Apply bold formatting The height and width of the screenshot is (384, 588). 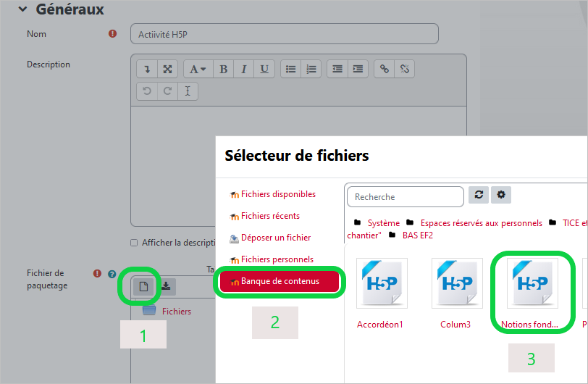(224, 69)
